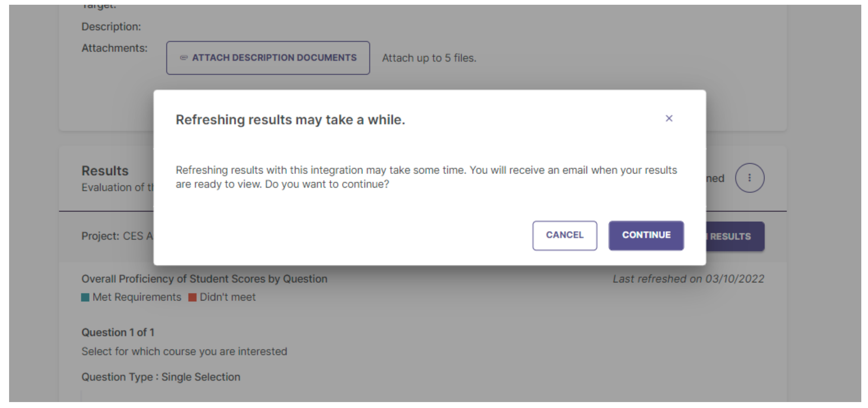Click 'Last refreshed on 03/10/2022' text
This screenshot has height=408, width=868.
tap(688, 279)
